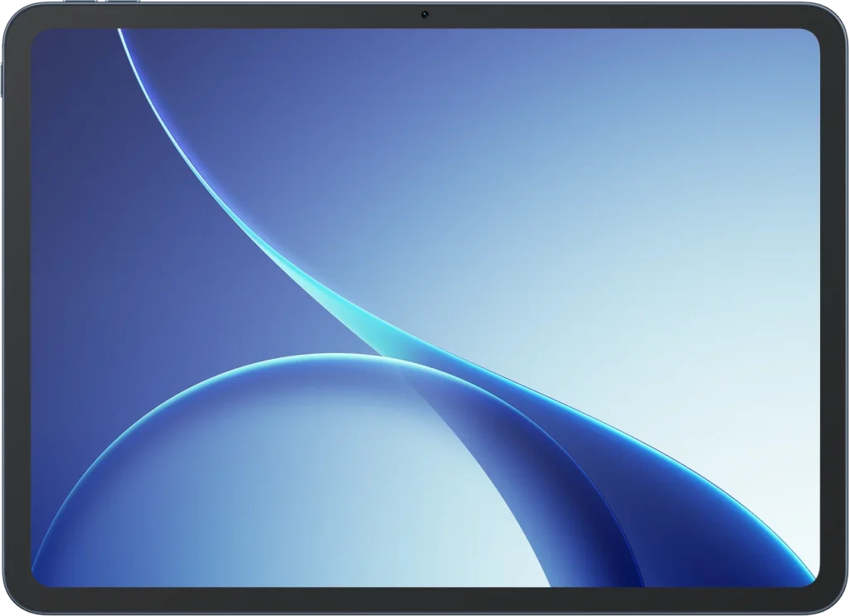The image size is (849, 616).
Task: Tap the glowing top of the circular arc
Action: (x=336, y=356)
